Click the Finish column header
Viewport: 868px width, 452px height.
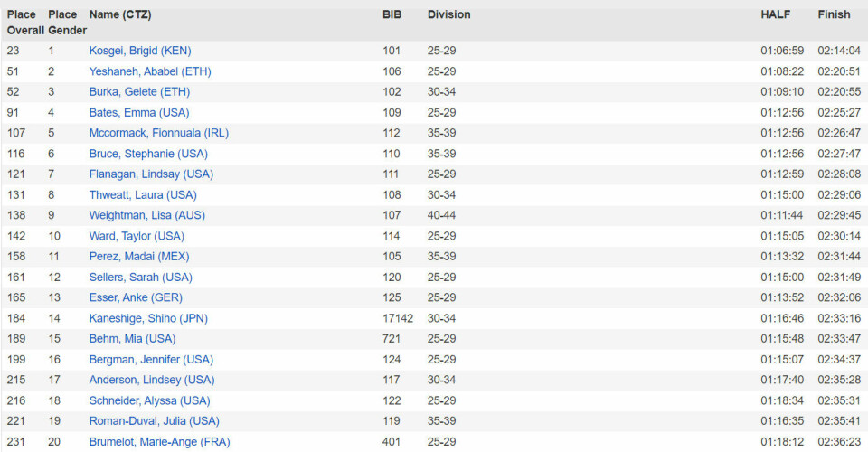click(834, 14)
